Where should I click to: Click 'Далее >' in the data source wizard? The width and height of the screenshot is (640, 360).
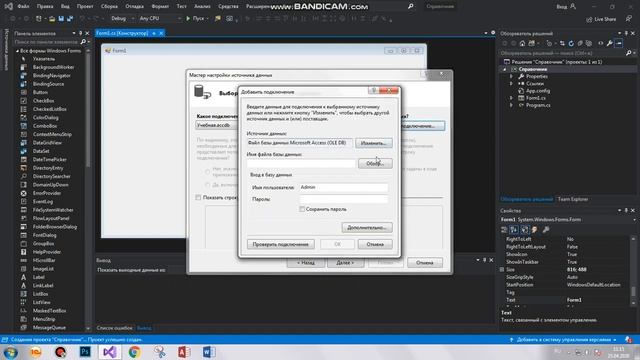click(x=345, y=262)
